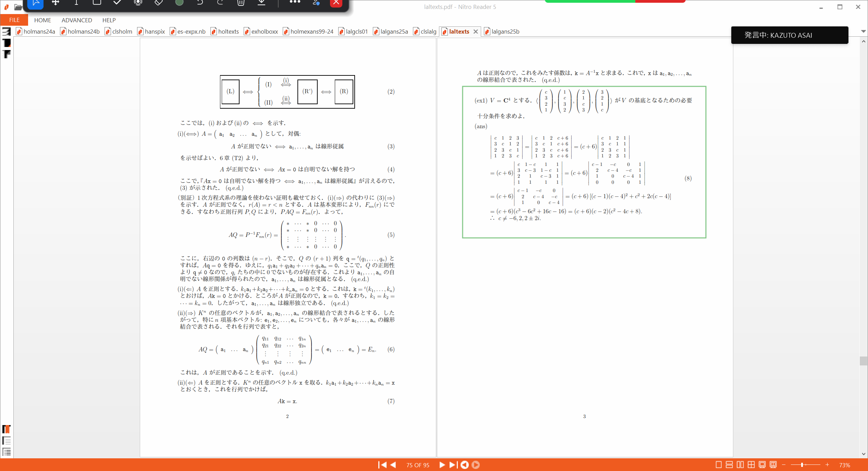Pick the rectangle shape annotation tool
The image size is (868, 471).
tap(97, 3)
